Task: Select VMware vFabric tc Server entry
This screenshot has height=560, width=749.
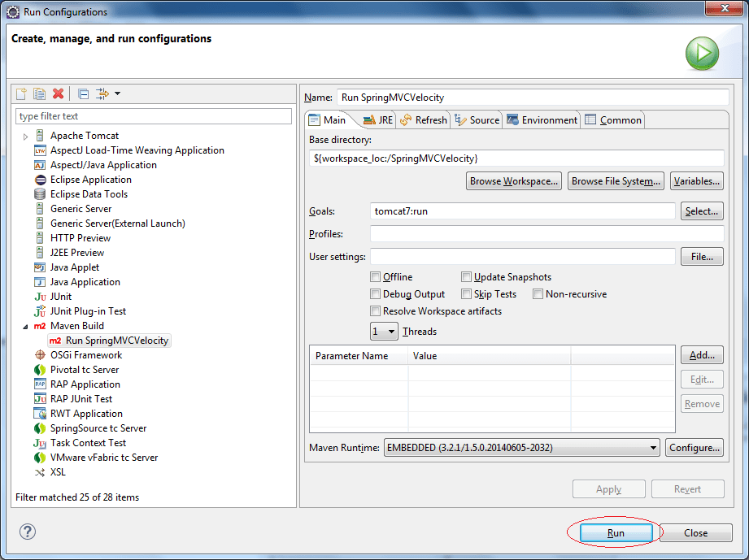Action: tap(104, 458)
